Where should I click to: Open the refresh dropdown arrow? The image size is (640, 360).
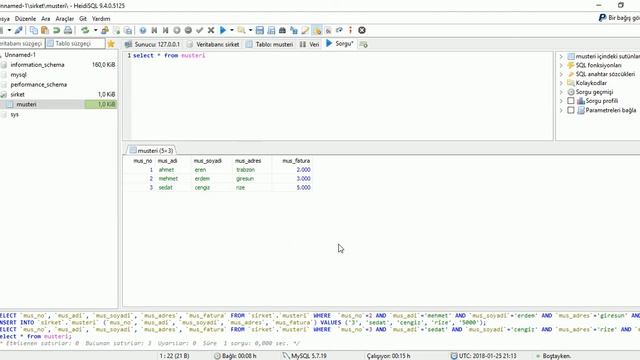coord(96,30)
